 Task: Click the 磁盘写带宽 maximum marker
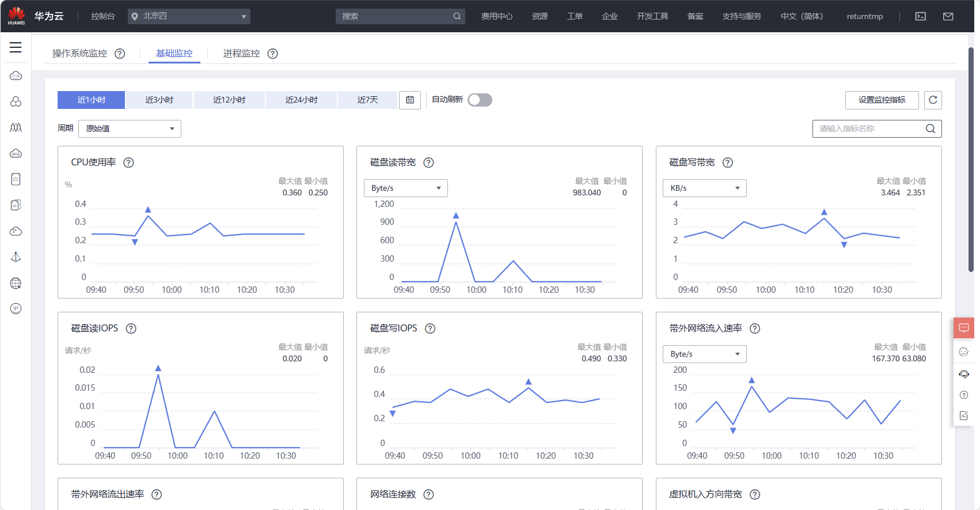click(x=824, y=212)
